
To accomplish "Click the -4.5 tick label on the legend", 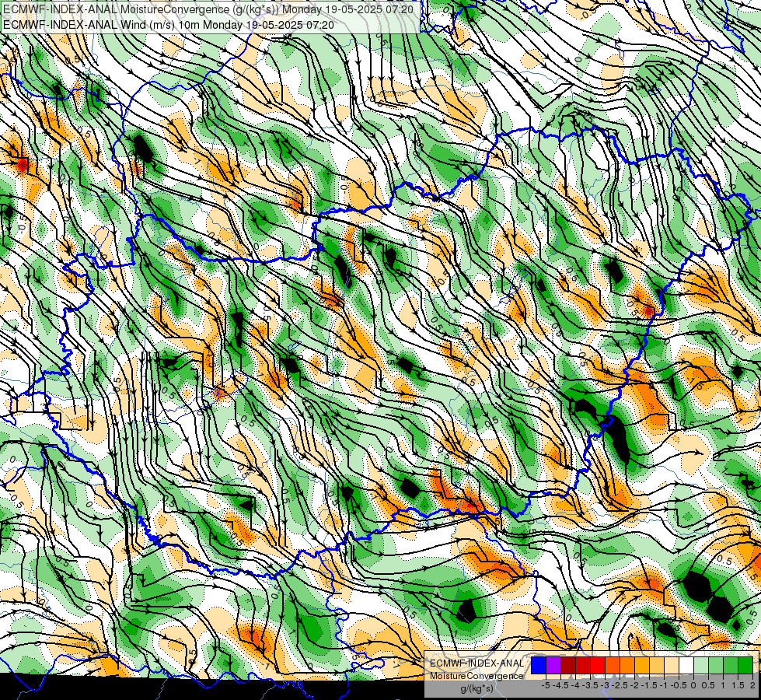I will (x=562, y=685).
